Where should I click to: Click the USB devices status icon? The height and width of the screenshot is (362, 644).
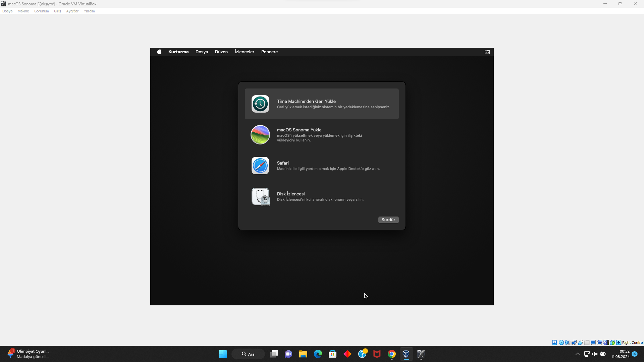(x=581, y=343)
